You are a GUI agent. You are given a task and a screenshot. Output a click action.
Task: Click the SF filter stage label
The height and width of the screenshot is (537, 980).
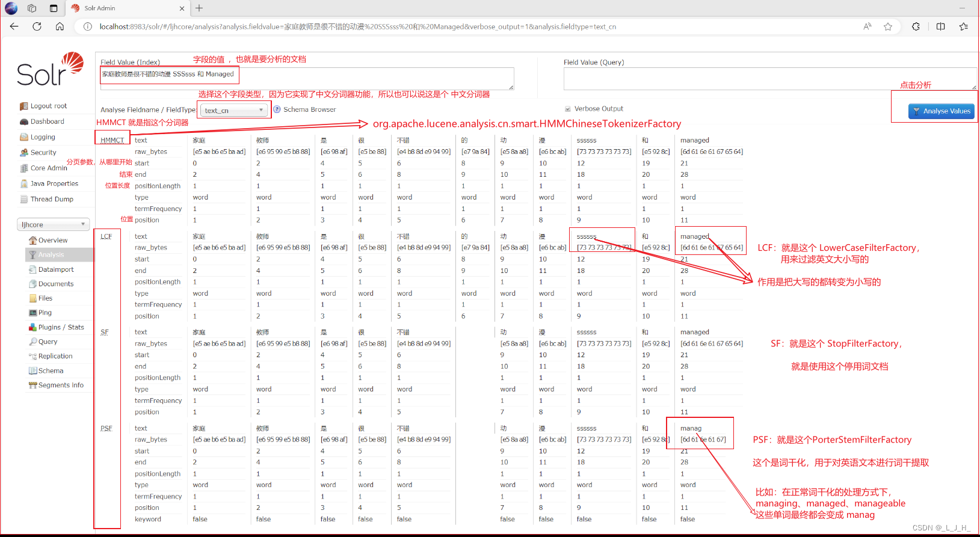click(x=105, y=332)
